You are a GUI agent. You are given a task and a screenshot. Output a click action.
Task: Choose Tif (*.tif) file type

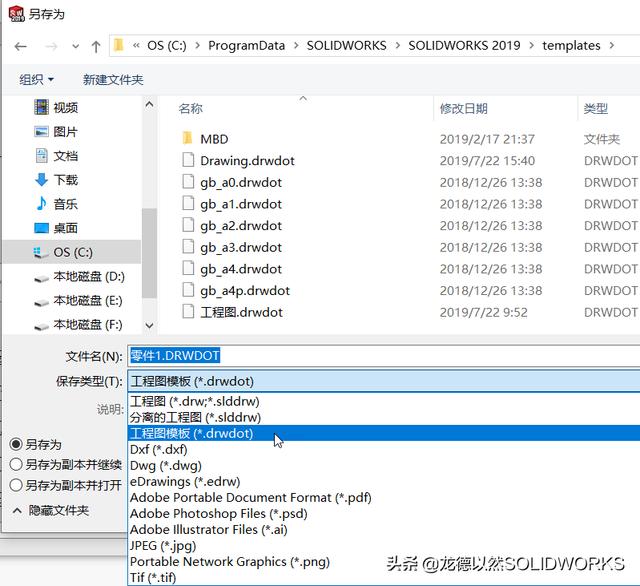coord(384,577)
